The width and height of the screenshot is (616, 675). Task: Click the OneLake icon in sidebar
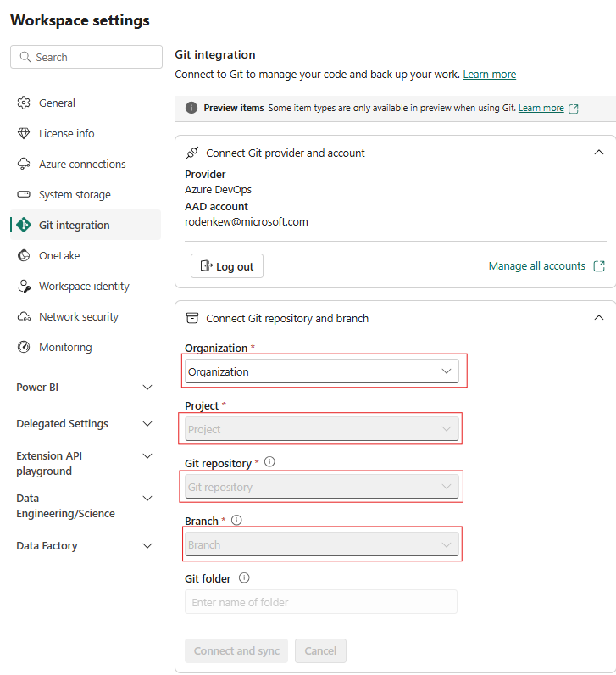[x=24, y=255]
